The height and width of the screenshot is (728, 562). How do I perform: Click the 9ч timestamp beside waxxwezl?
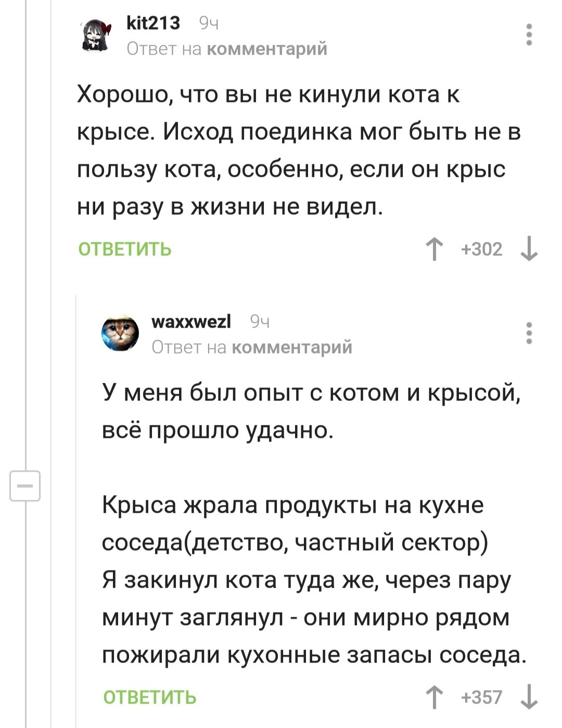tap(260, 322)
